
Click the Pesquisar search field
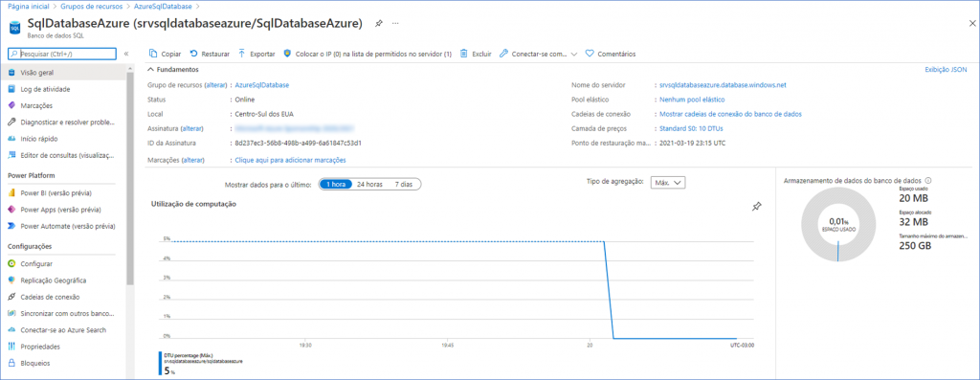pyautogui.click(x=61, y=54)
